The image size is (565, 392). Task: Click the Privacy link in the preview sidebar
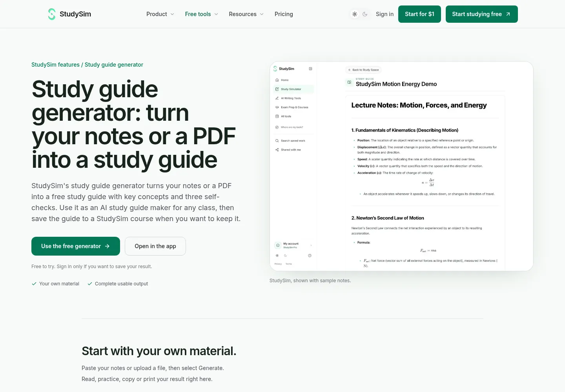(x=278, y=264)
